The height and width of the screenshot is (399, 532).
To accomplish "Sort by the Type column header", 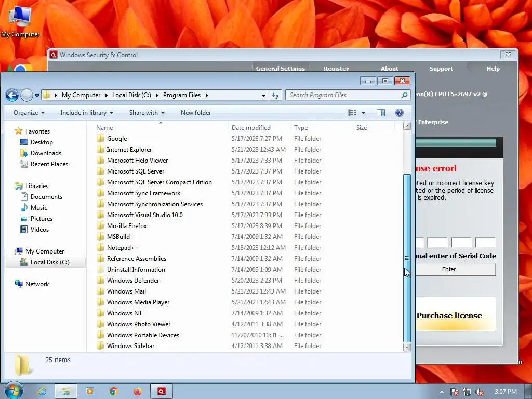I will tap(322, 128).
